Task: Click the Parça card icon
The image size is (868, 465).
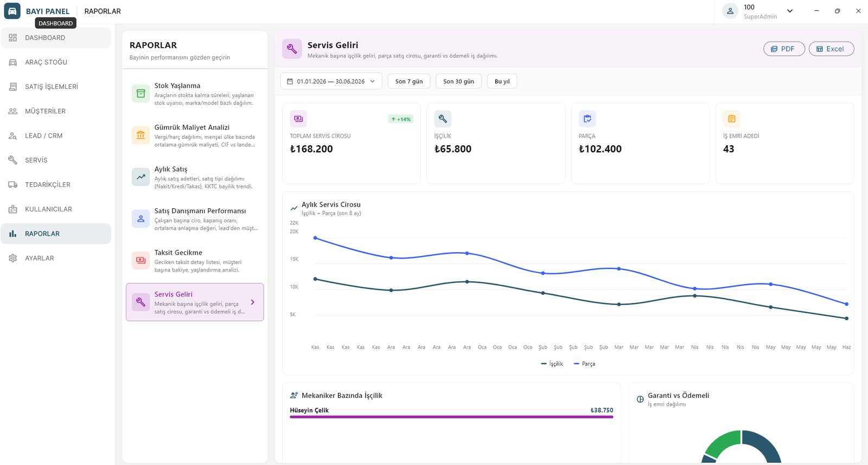Action: pos(587,119)
